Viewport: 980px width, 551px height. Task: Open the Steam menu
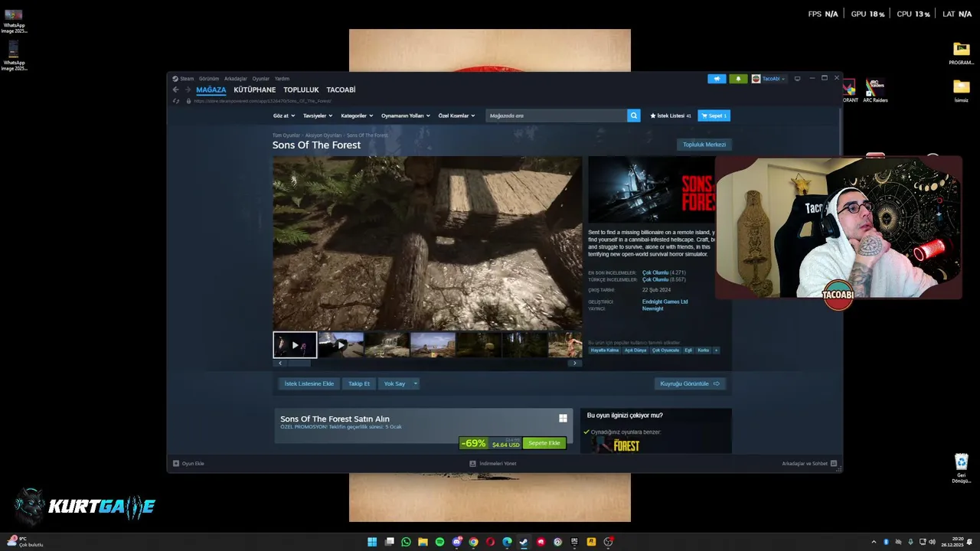183,78
